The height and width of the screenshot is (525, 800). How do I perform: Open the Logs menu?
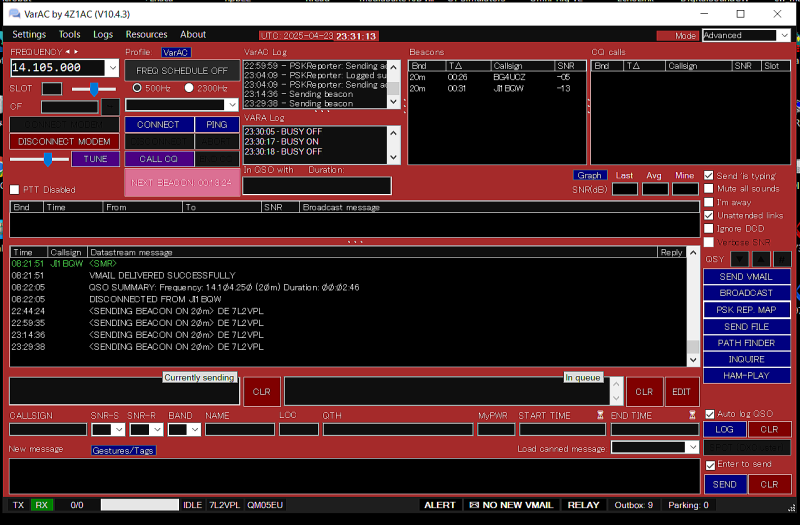click(103, 34)
